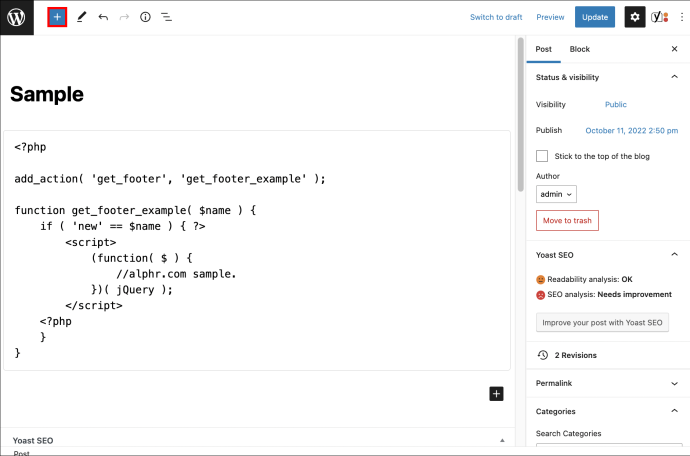Add block with black plus icon

496,393
